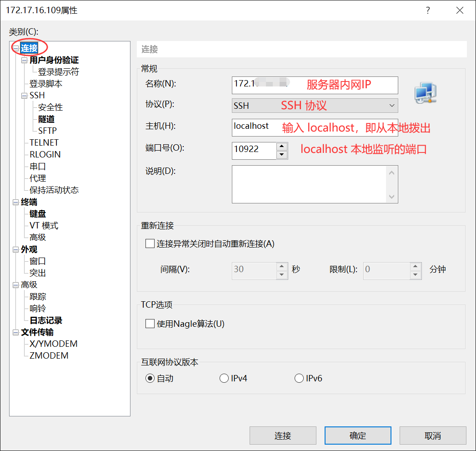Enable 使用Nagle算法 checkbox
The width and height of the screenshot is (476, 451).
(150, 324)
